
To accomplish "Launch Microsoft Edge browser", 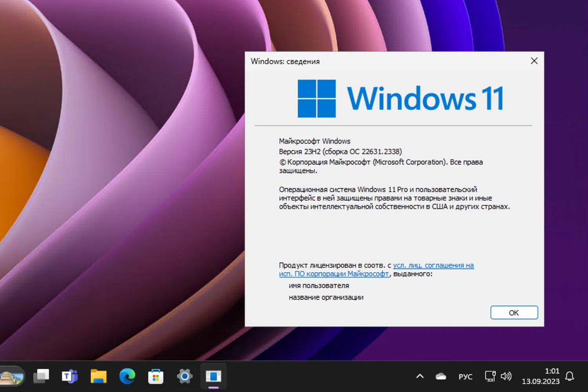I will click(x=127, y=376).
